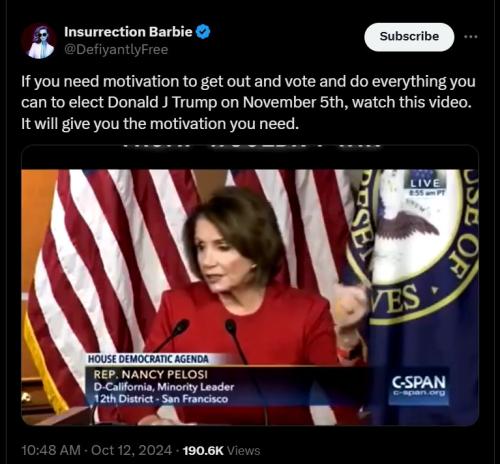Open the @DefiyantlyFree handle link

click(x=116, y=50)
